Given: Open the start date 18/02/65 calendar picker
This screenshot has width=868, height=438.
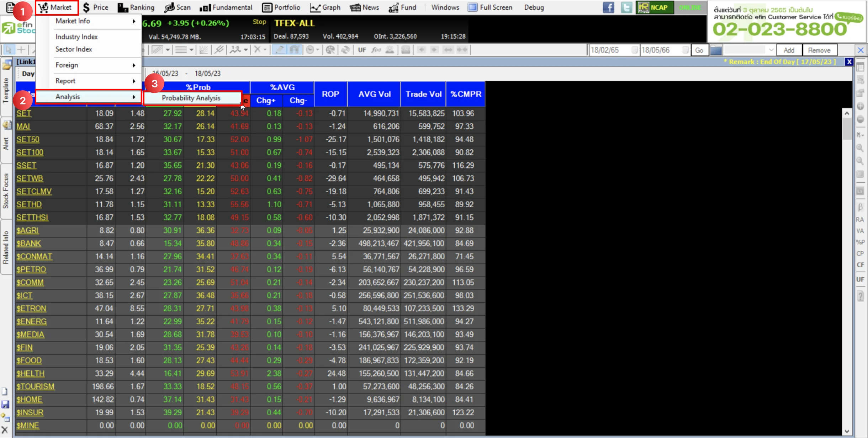Looking at the screenshot, I should pos(634,50).
